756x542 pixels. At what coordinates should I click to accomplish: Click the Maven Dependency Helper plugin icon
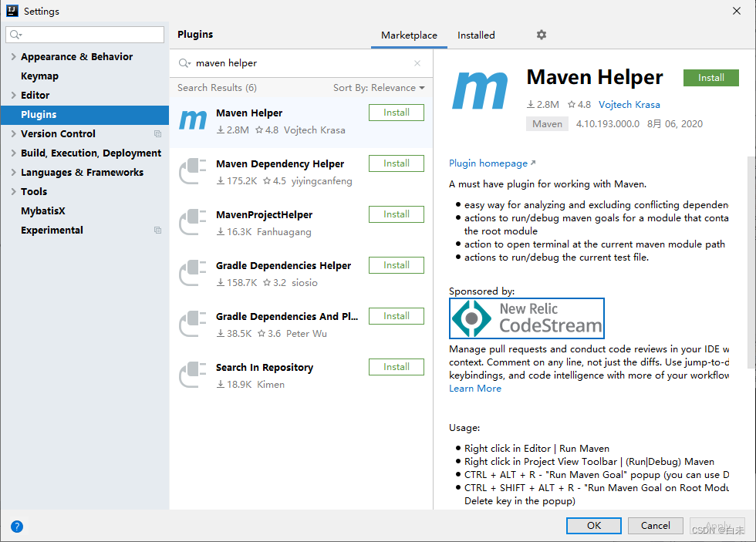click(193, 171)
